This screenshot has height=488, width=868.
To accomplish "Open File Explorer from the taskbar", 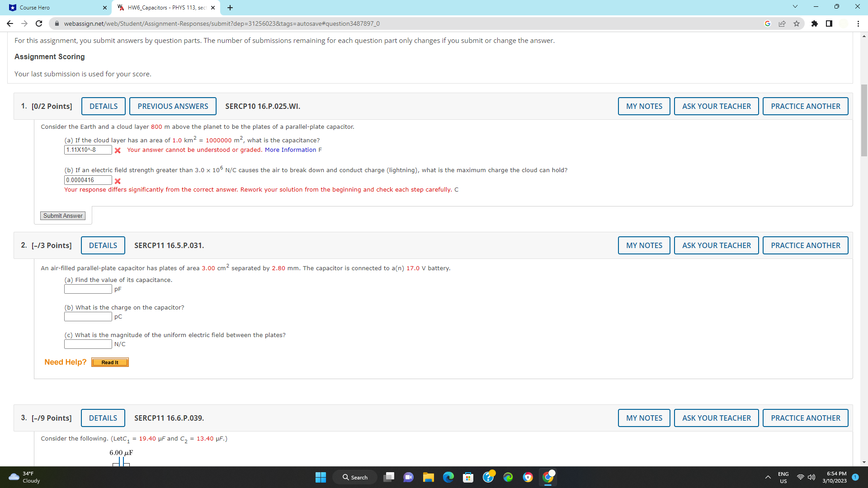I will 428,477.
